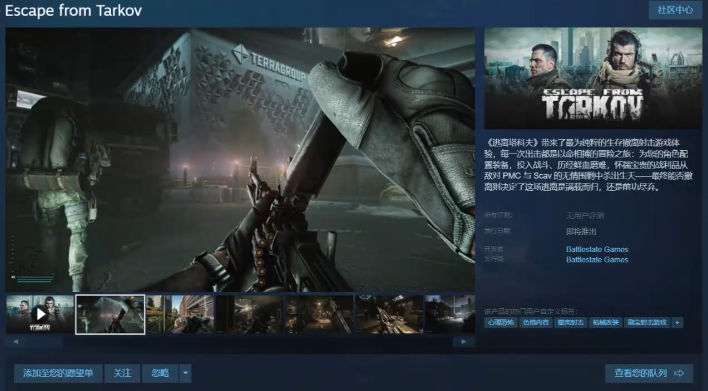Open the dropdown arrow next to 忽略
This screenshot has height=391, width=708.
pyautogui.click(x=185, y=373)
